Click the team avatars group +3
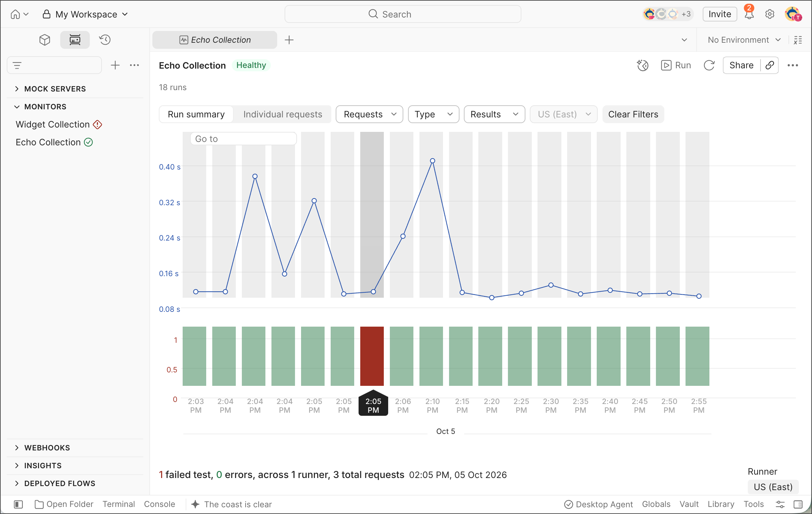The width and height of the screenshot is (812, 514). (x=667, y=14)
